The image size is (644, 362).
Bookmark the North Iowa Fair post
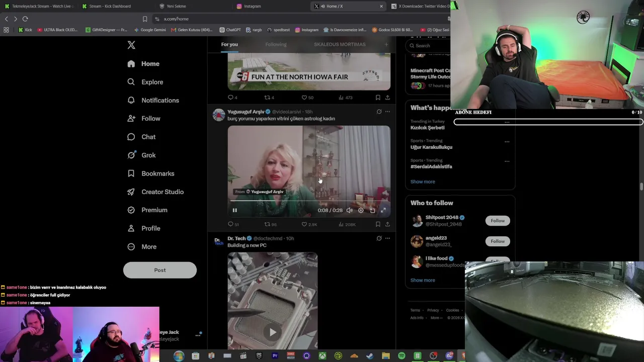coord(378,98)
